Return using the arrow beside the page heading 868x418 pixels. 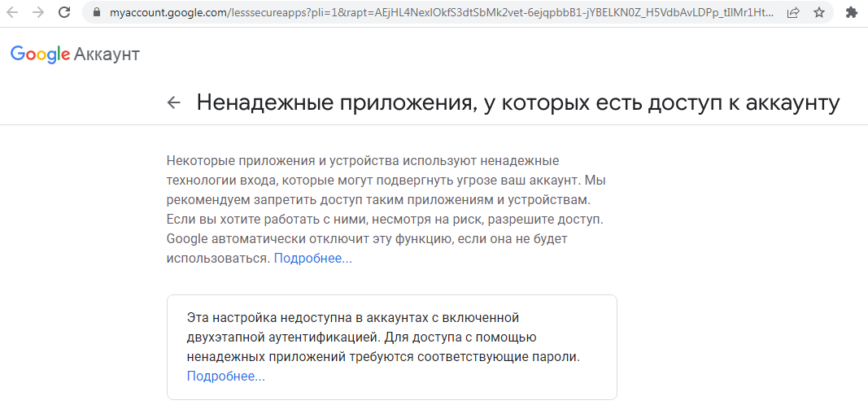(x=174, y=102)
